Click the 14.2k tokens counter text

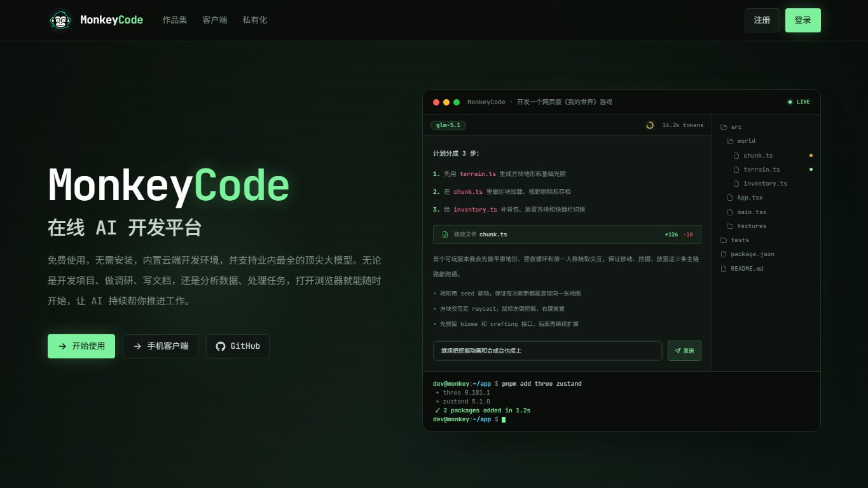pyautogui.click(x=683, y=125)
